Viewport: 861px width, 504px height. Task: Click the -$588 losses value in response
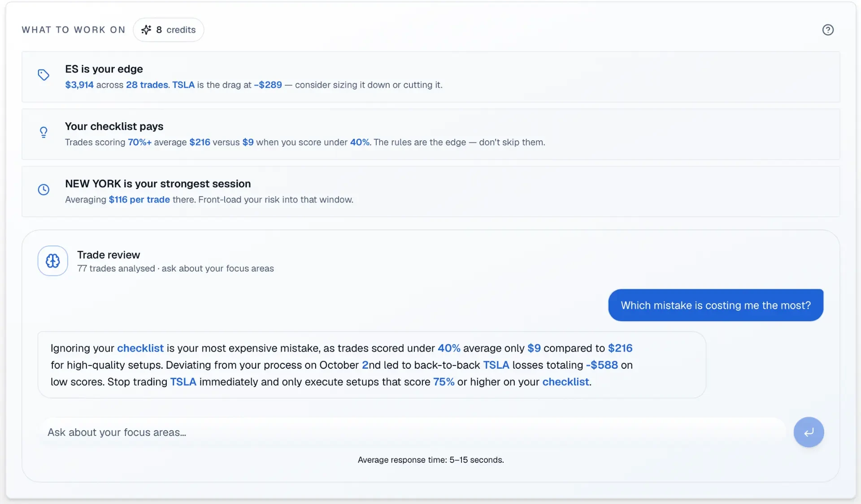[x=602, y=365]
